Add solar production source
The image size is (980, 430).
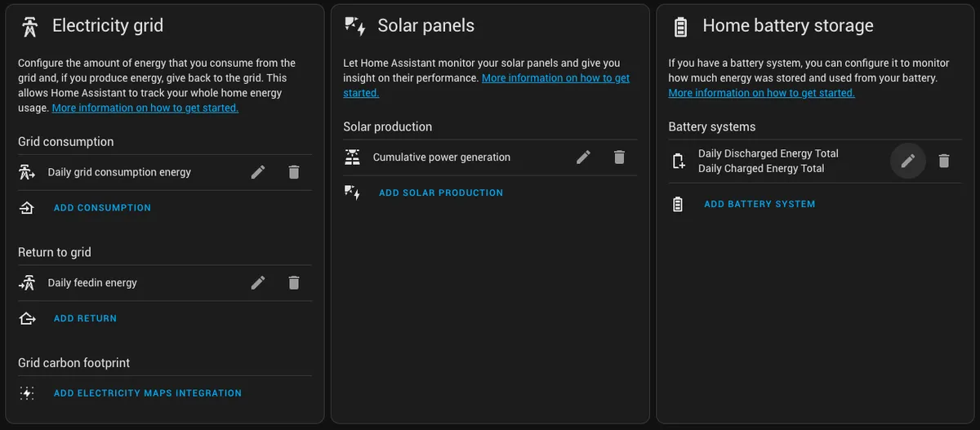[x=441, y=193]
